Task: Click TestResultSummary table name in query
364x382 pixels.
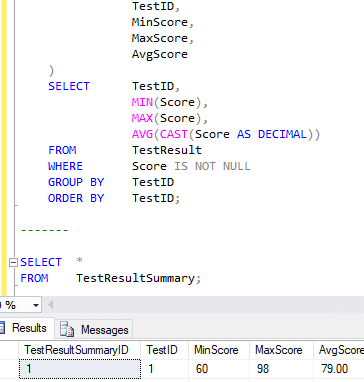Action: coord(135,278)
